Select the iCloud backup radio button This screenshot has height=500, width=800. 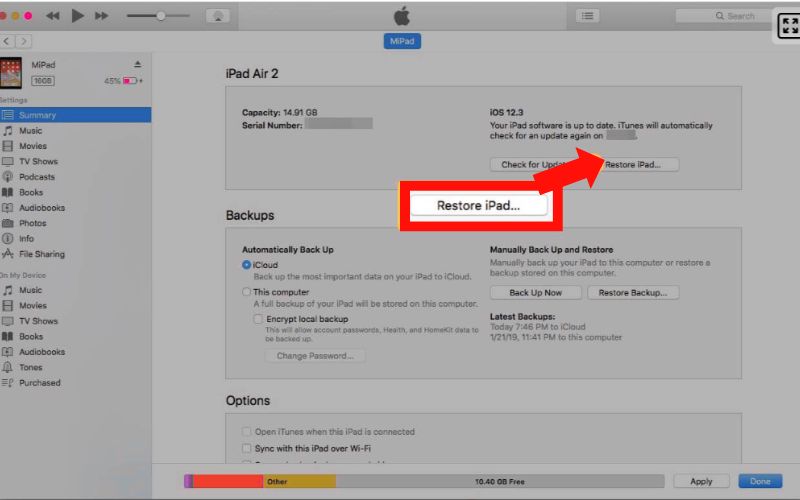247,265
